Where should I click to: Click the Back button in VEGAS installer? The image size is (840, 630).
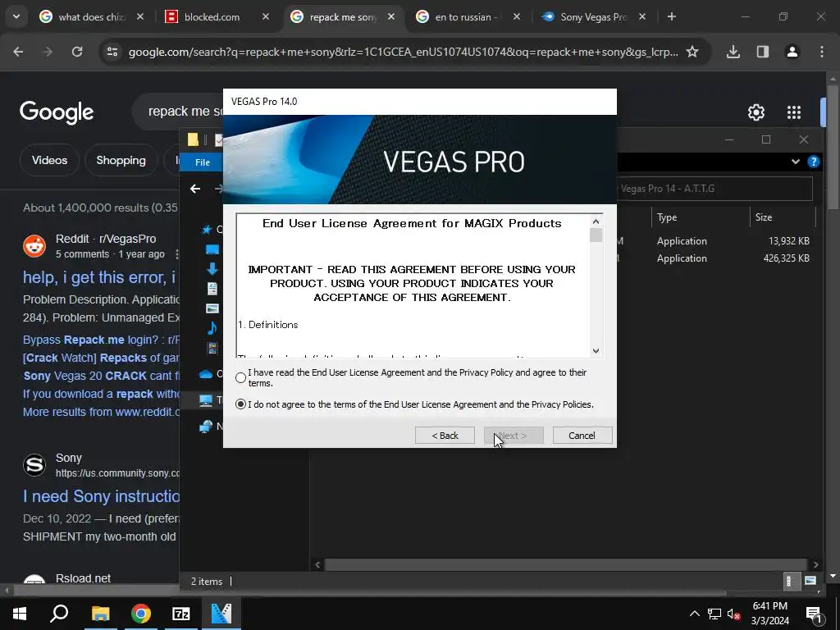(x=445, y=436)
